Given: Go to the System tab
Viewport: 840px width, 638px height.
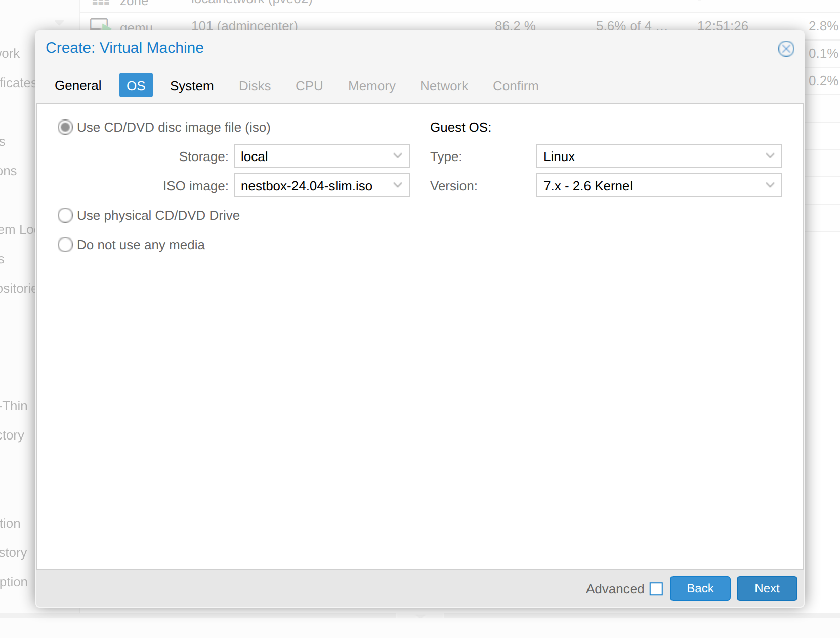Looking at the screenshot, I should [192, 85].
